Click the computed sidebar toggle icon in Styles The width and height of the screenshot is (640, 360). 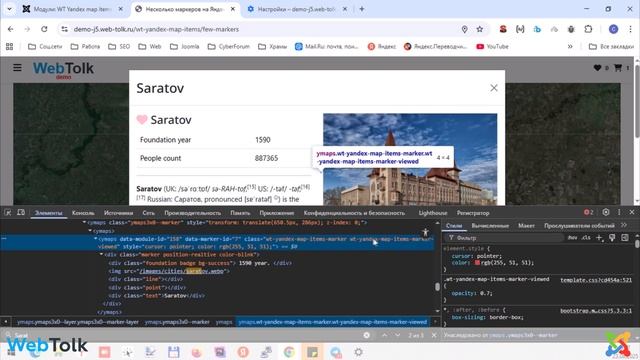pos(625,238)
